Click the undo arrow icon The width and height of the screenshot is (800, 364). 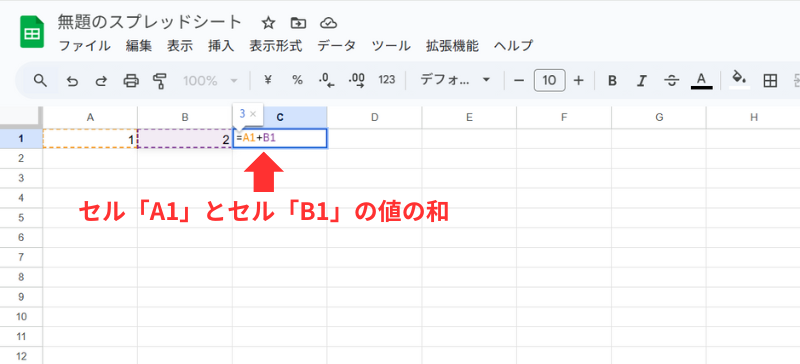72,81
